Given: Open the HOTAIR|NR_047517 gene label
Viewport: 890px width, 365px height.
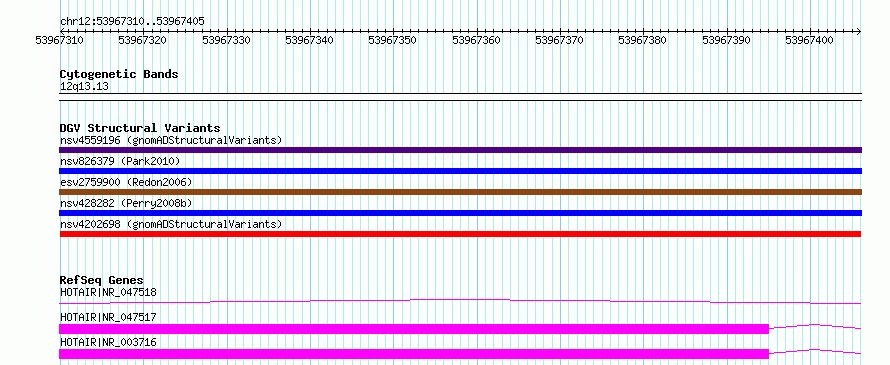Looking at the screenshot, I should 108,317.
